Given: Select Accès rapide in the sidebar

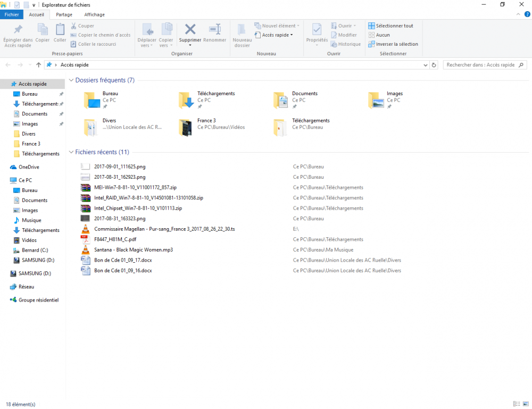Looking at the screenshot, I should 32,84.
